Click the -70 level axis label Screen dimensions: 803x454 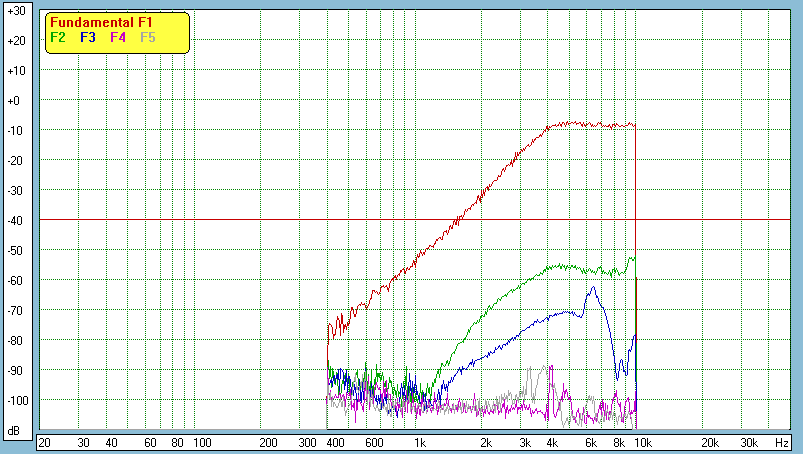(x=15, y=310)
